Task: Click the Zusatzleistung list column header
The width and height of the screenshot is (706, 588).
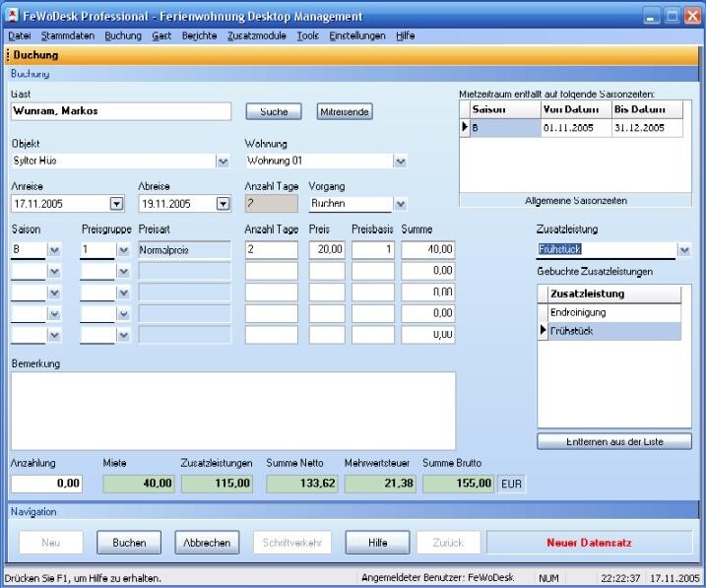Action: coord(614,294)
